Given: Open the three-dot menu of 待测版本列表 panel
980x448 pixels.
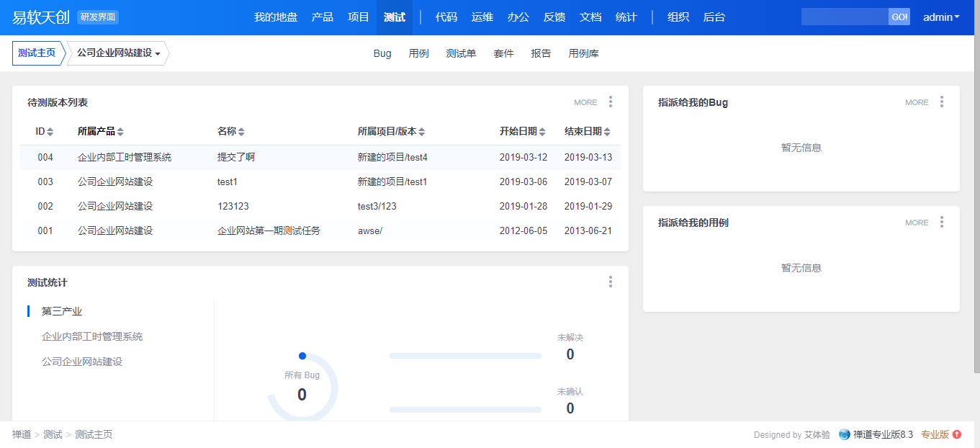Looking at the screenshot, I should click(611, 102).
